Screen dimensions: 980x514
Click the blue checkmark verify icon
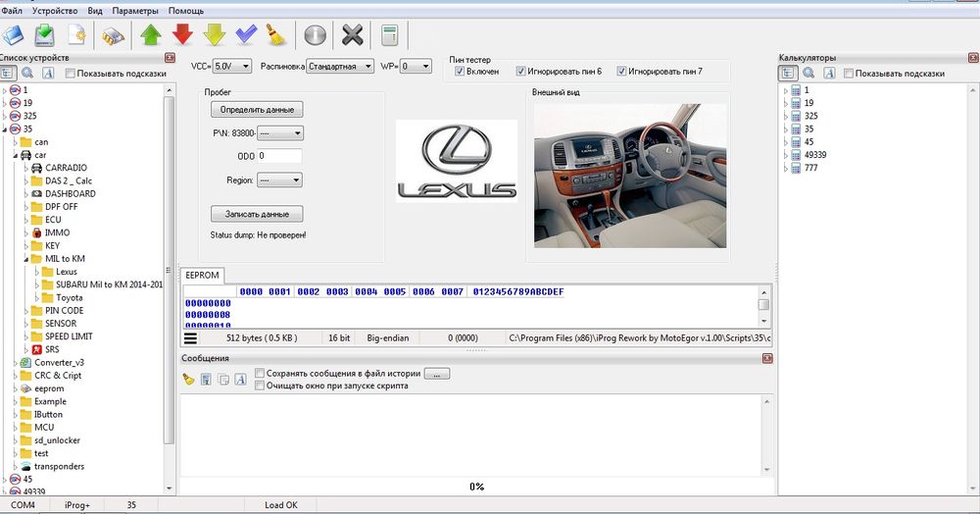[x=246, y=34]
